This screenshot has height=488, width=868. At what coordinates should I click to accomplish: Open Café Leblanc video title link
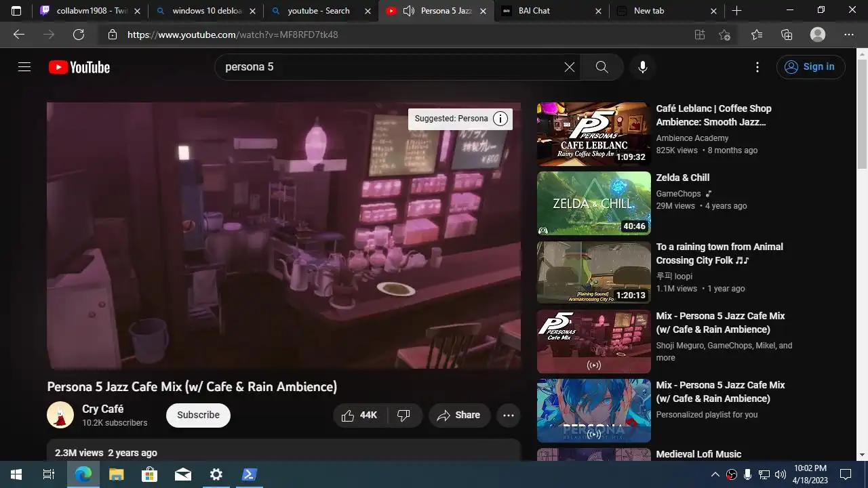coord(713,115)
